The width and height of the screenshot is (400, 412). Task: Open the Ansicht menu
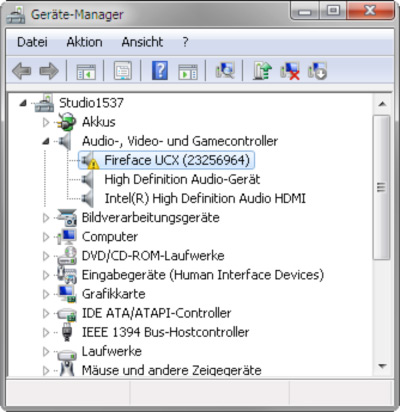[x=142, y=42]
